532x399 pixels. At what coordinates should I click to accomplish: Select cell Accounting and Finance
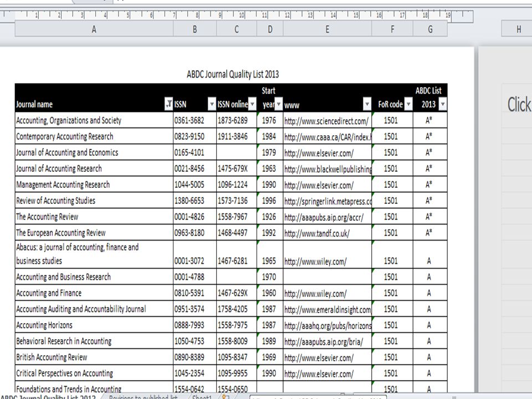94,293
